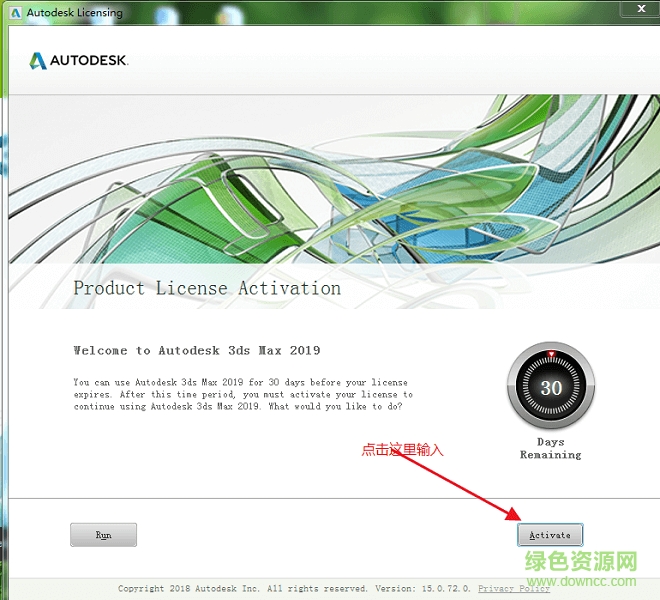
Task: Click the 30 days countdown dial
Action: point(551,386)
